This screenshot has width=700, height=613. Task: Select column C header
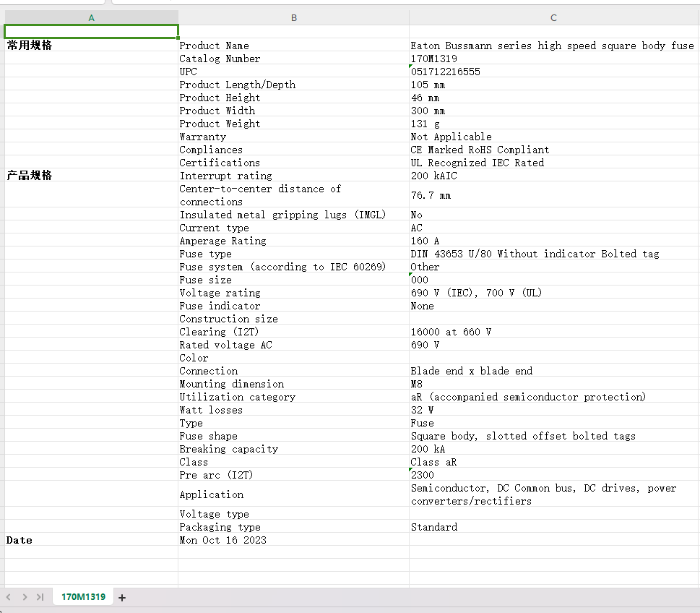tap(553, 18)
